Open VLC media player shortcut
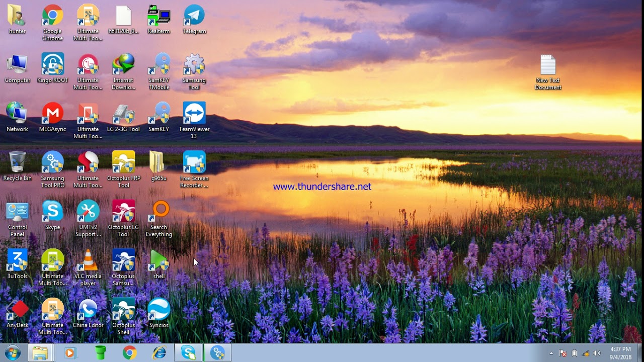Image resolution: width=644 pixels, height=362 pixels. [88, 268]
